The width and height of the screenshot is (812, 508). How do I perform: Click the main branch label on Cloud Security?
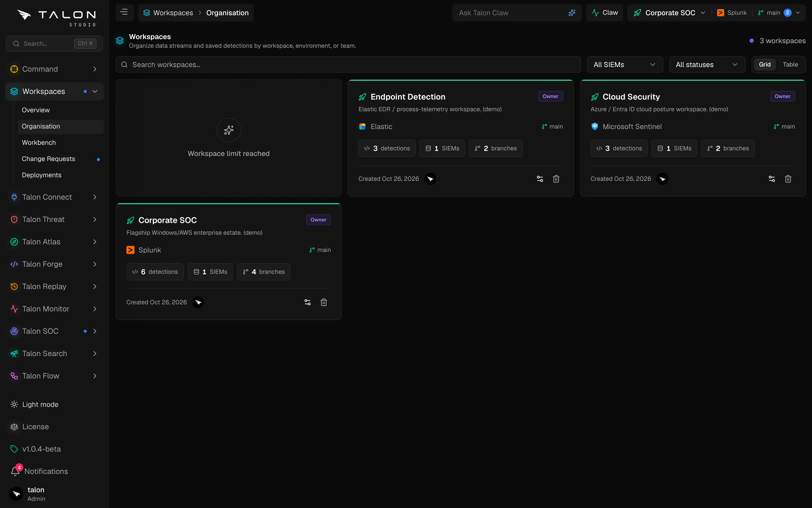784,127
